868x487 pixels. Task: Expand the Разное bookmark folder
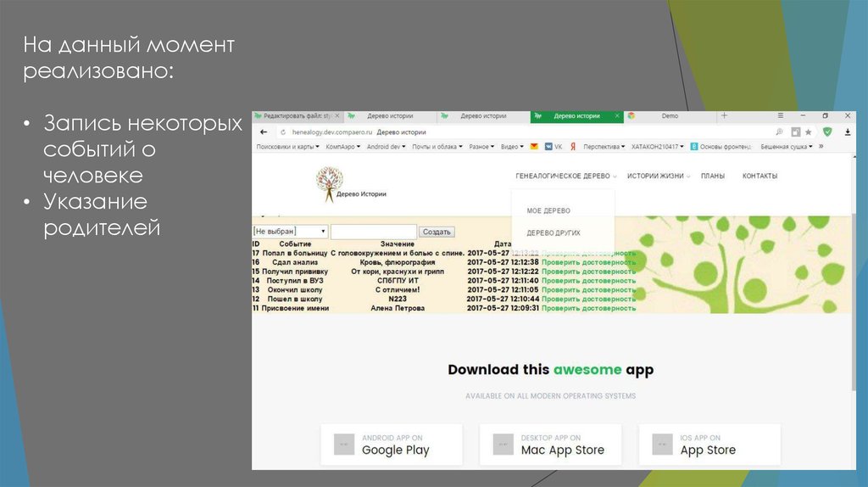pos(481,147)
